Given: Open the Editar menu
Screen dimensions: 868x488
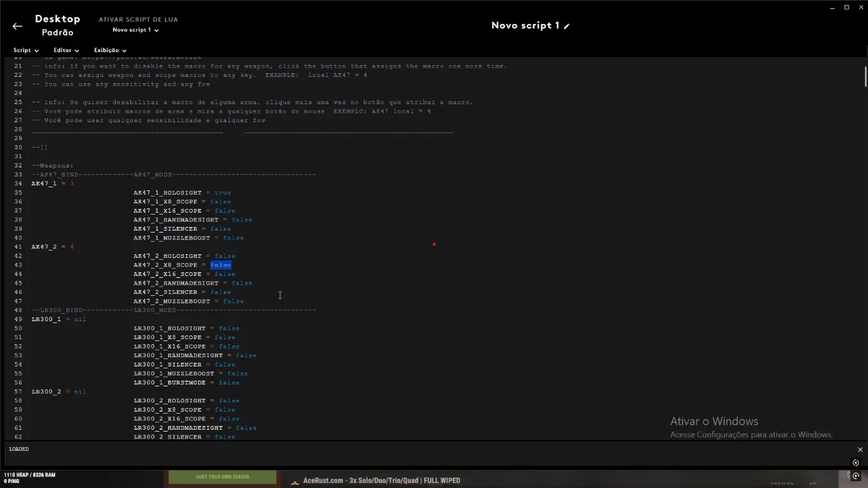Looking at the screenshot, I should (66, 50).
